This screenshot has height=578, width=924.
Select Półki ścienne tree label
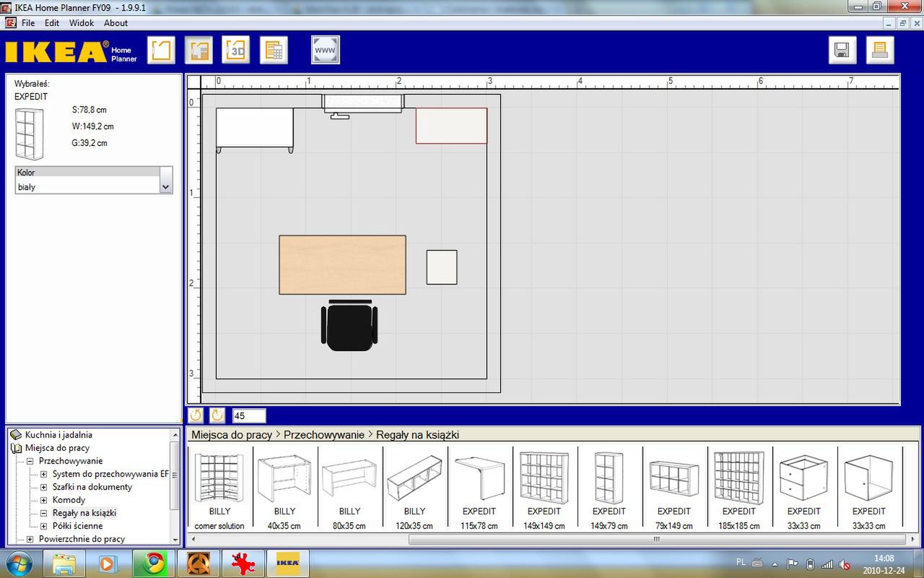[77, 526]
